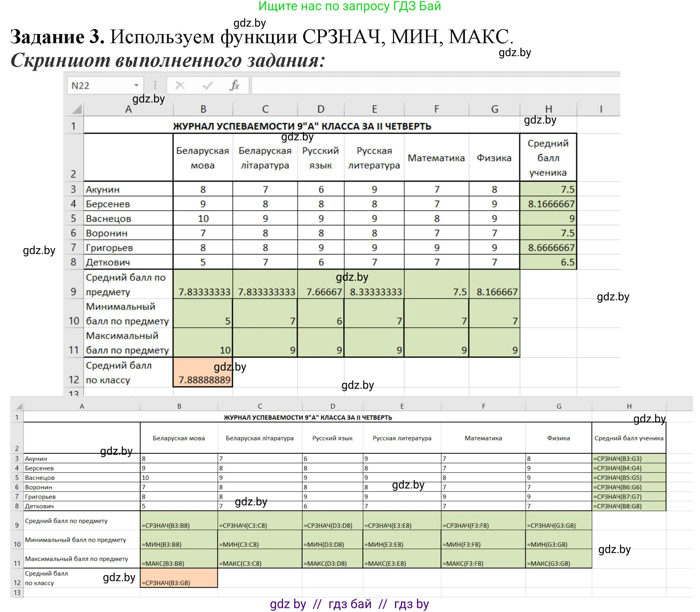Click the cell with value 8.1666667 for Берсенев
Viewport: 700px width, 612px height.
(548, 204)
